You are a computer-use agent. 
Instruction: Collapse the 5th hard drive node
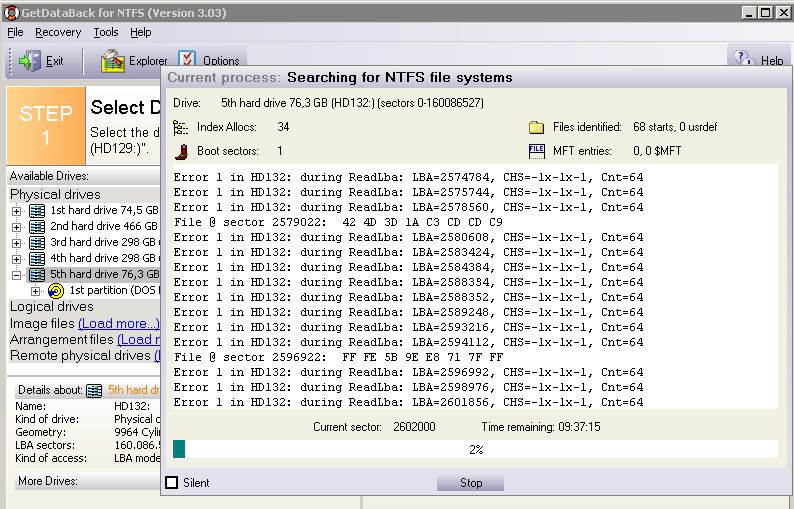coord(16,276)
